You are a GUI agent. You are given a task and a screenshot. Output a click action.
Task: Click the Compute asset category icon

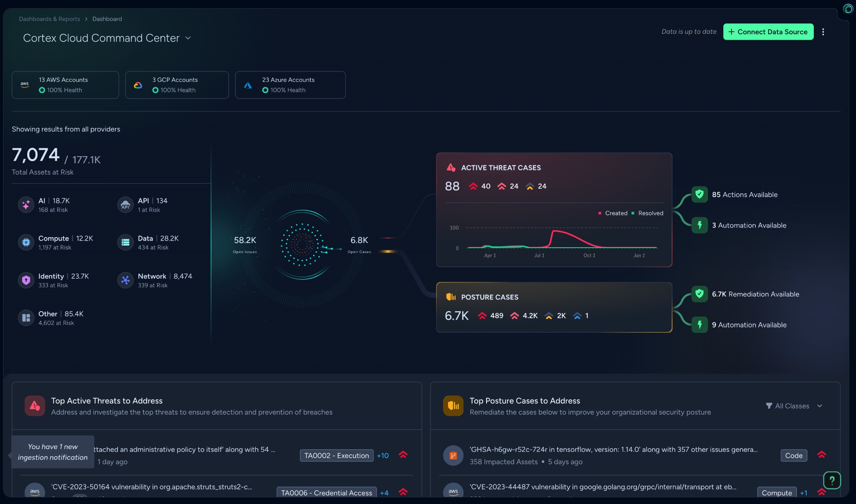point(25,242)
